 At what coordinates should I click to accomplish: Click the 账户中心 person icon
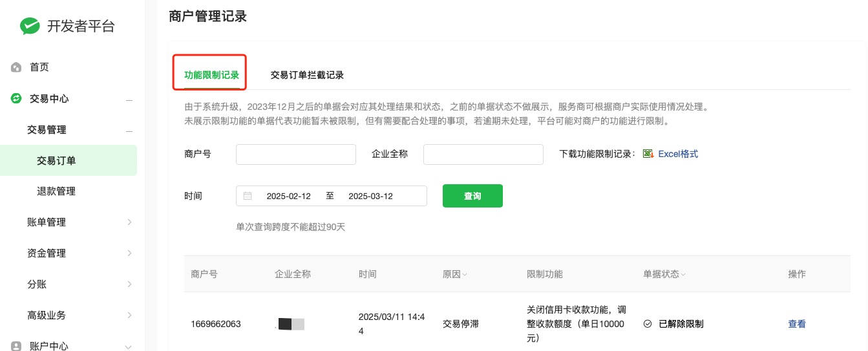(16, 346)
